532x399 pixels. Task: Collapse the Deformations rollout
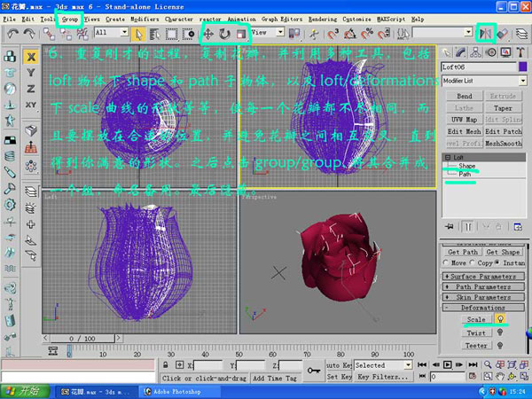(483, 308)
